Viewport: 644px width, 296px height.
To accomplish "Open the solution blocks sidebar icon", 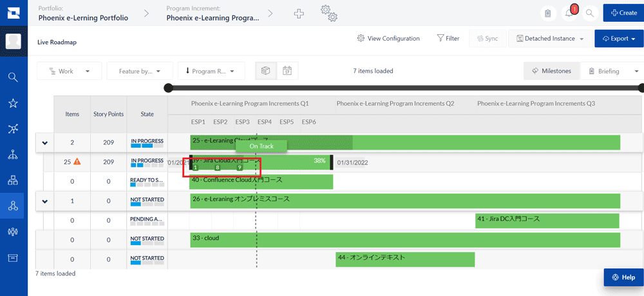I will tap(13, 180).
